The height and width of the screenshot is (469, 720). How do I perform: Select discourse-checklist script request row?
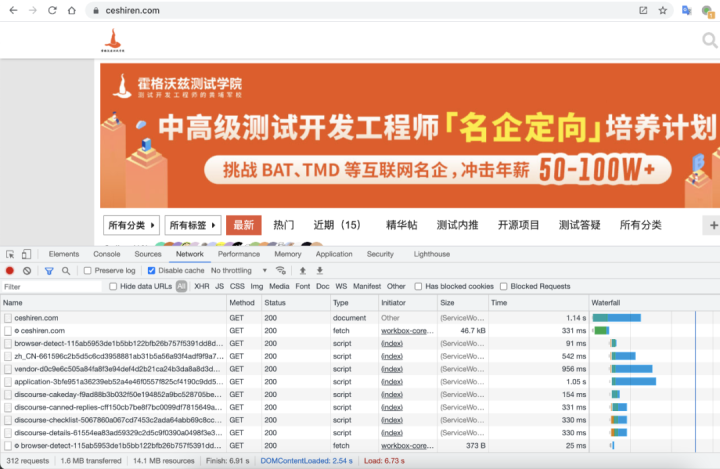click(294, 420)
